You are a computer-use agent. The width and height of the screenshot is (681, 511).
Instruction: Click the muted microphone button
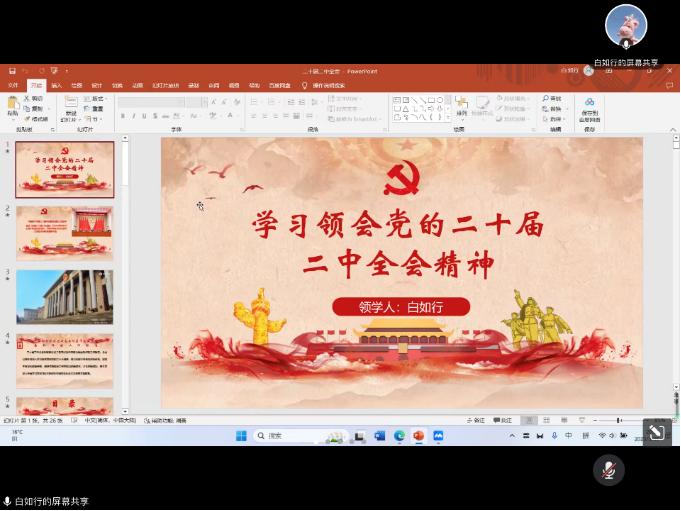click(608, 470)
